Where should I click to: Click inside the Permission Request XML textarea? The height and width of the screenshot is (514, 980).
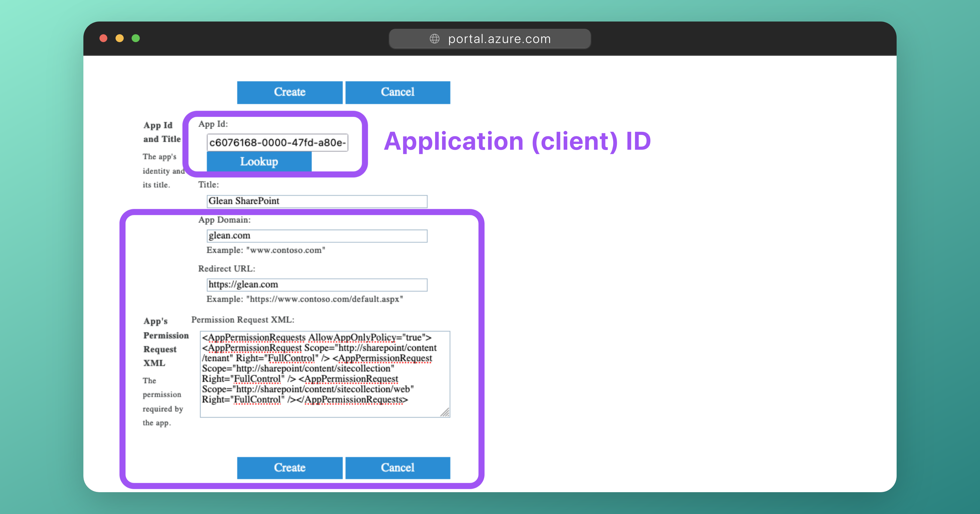[x=324, y=374]
